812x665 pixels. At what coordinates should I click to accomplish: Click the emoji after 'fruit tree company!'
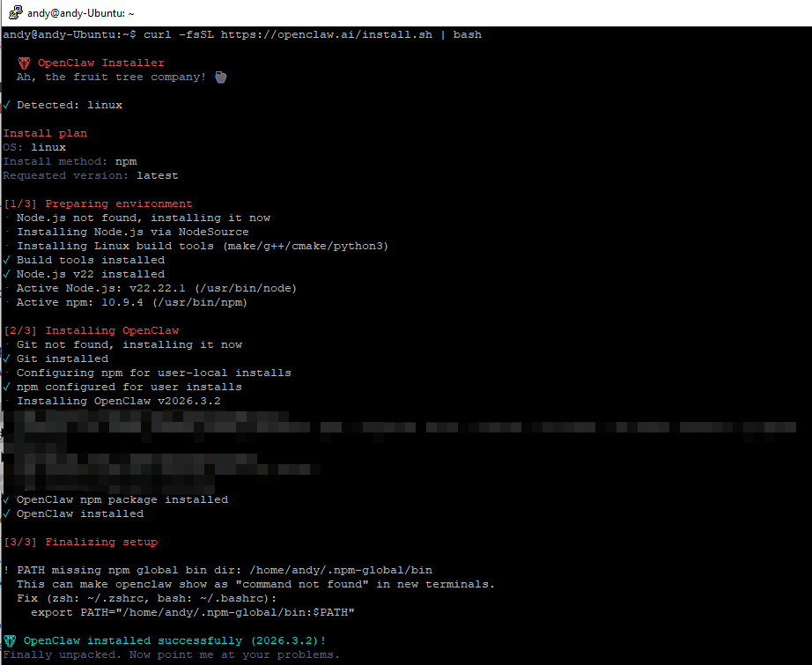tap(221, 78)
